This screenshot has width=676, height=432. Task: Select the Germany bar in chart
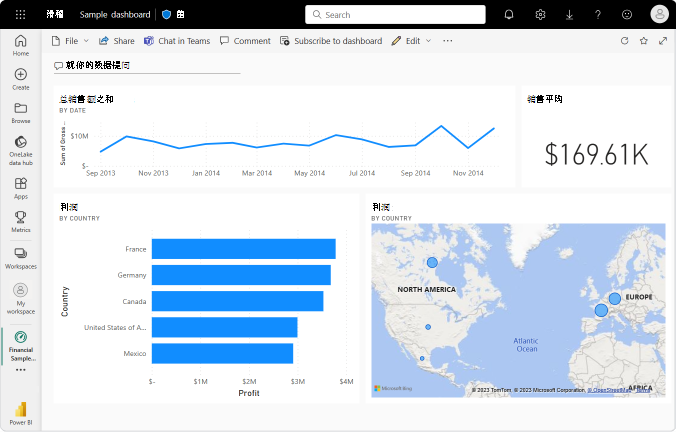coord(241,275)
